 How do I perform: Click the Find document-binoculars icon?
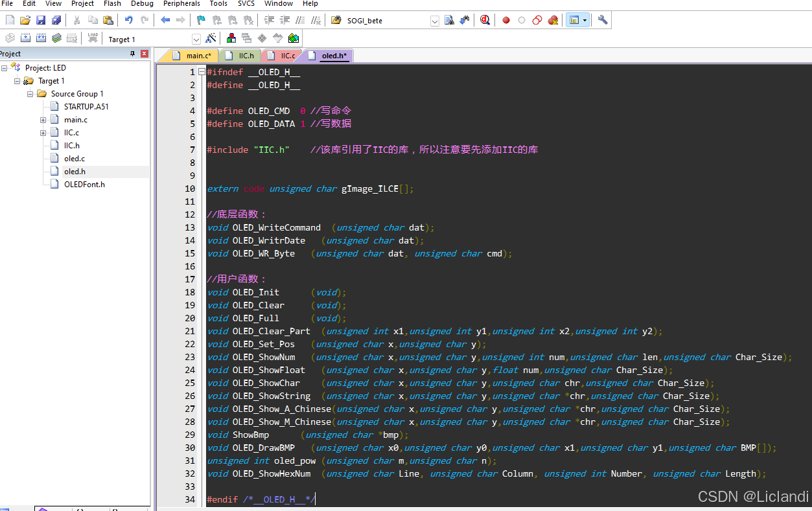coord(449,20)
